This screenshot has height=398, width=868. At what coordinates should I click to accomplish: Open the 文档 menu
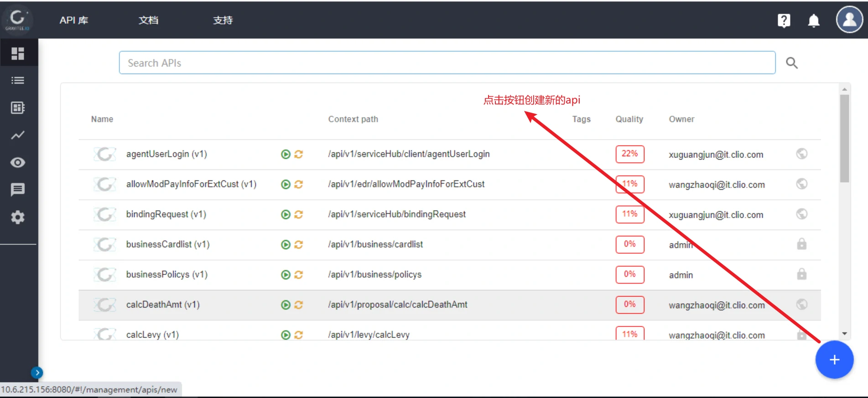tap(148, 20)
